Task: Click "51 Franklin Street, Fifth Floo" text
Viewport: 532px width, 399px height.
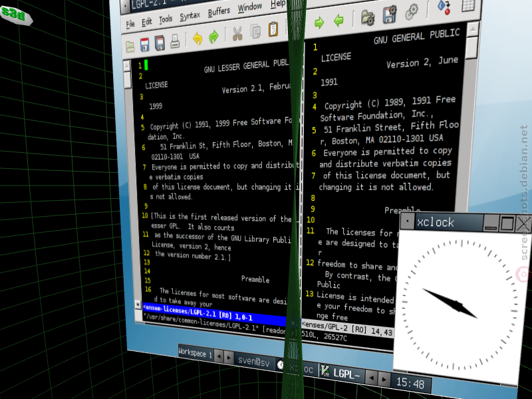Action: click(x=391, y=128)
